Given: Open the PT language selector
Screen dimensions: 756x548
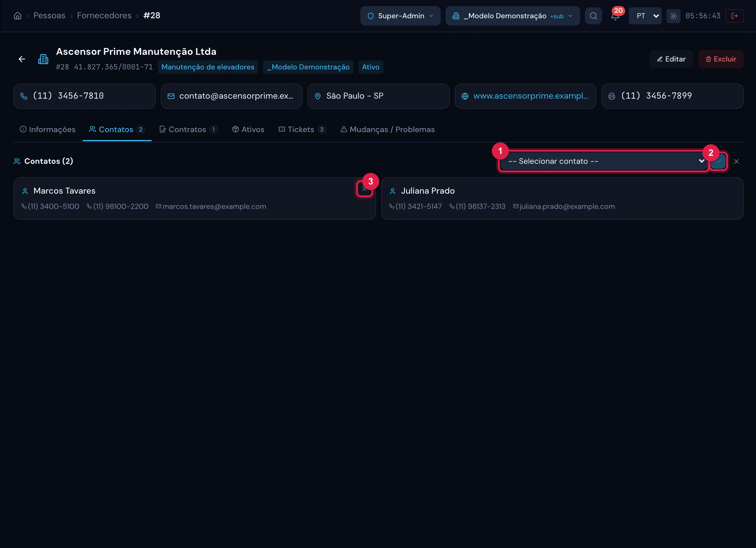Looking at the screenshot, I should tap(645, 16).
